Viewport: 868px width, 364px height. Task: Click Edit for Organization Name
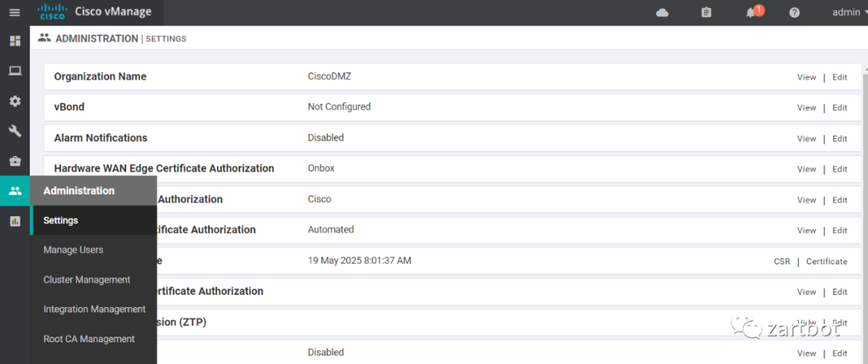pos(840,77)
